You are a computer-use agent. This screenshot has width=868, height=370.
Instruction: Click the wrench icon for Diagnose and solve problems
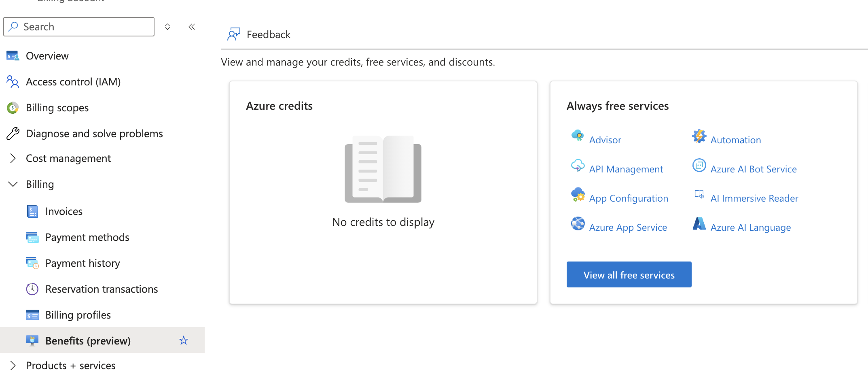[13, 134]
